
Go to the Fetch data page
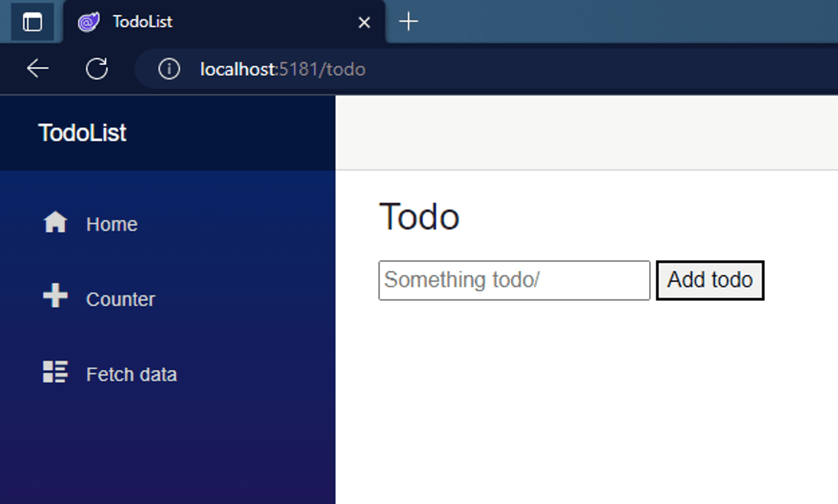(x=131, y=374)
